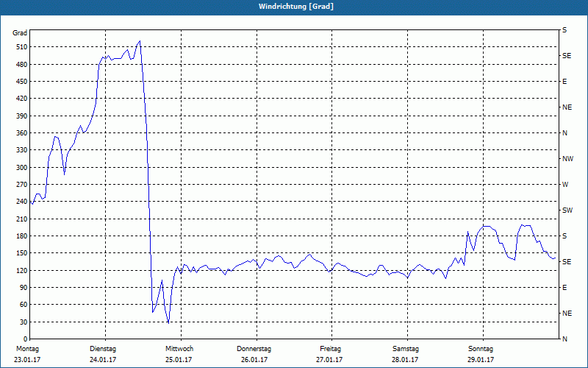Click the 'Sonntag' day label
588x368 pixels.
pos(481,349)
